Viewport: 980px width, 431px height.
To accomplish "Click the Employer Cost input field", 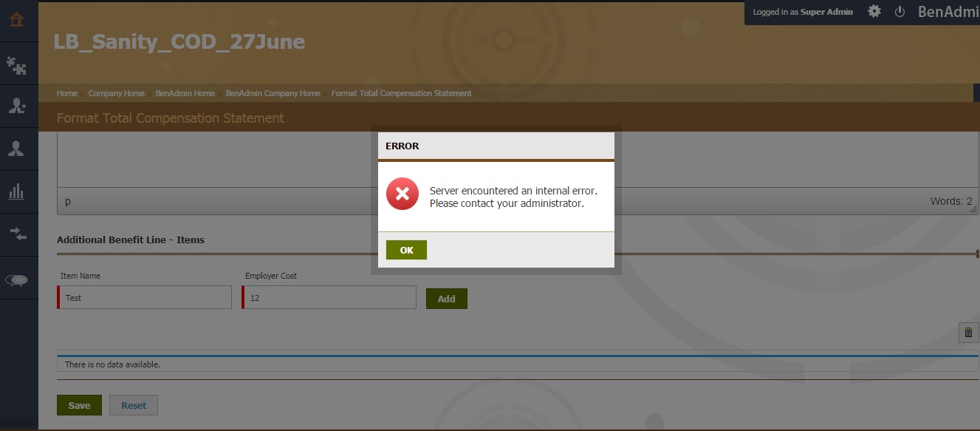I will [330, 298].
